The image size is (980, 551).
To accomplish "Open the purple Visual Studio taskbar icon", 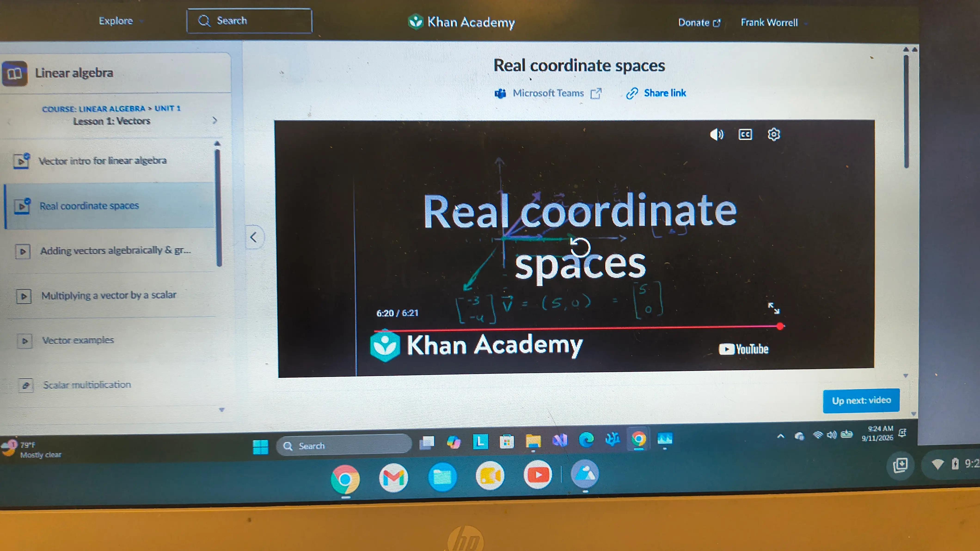I will click(x=560, y=440).
